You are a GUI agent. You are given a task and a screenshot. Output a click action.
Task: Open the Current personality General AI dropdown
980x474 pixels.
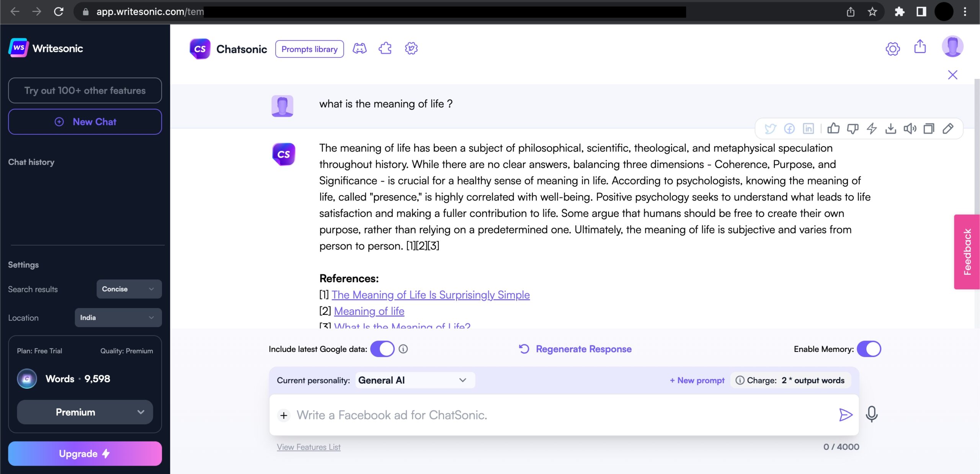[x=415, y=380]
